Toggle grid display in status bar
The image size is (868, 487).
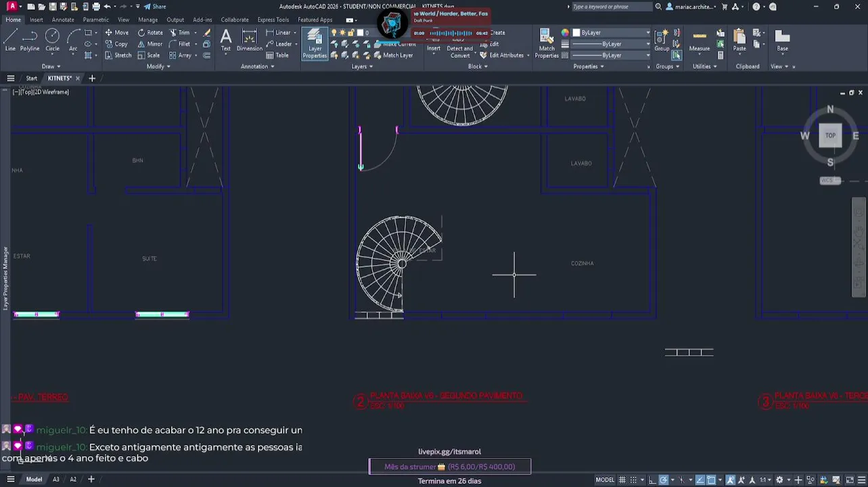point(622,480)
